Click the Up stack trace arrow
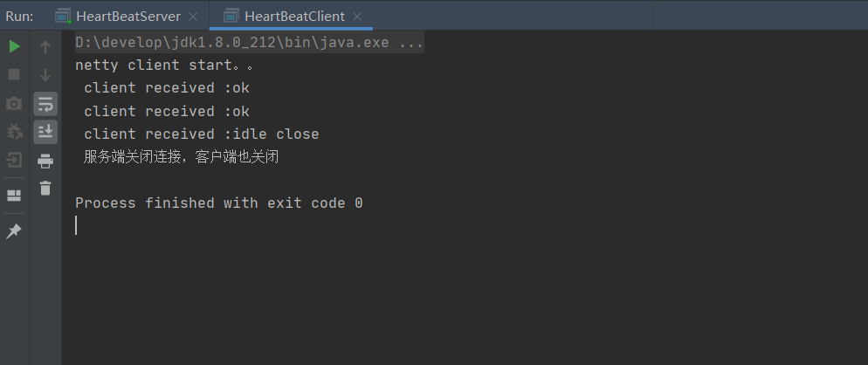Viewport: 868px width, 365px height. (x=45, y=46)
